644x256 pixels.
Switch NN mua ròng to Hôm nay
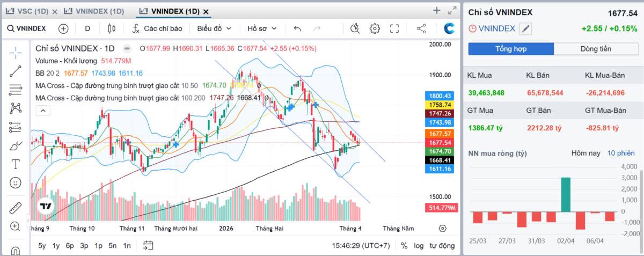coord(586,153)
